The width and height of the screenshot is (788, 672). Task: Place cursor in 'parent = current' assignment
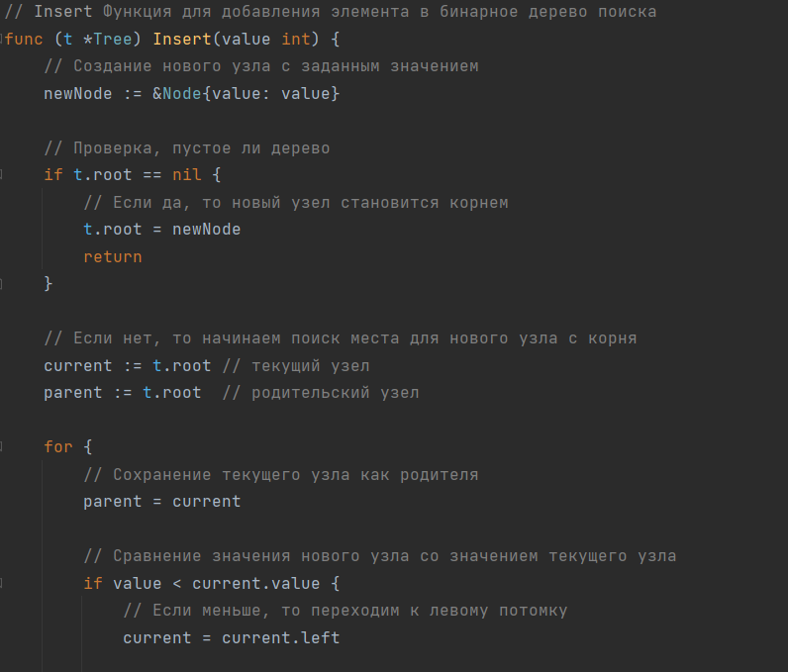(161, 501)
